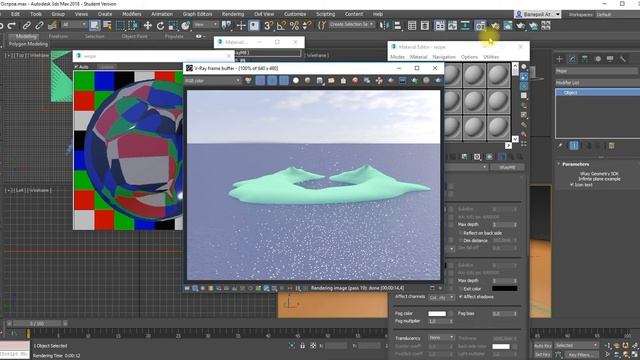Activate the Select and Move tool
This screenshot has width=640, height=360.
(x=147, y=25)
